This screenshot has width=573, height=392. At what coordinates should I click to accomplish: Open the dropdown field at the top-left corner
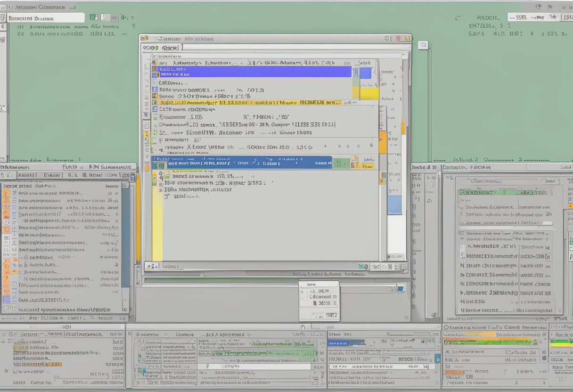click(x=46, y=18)
